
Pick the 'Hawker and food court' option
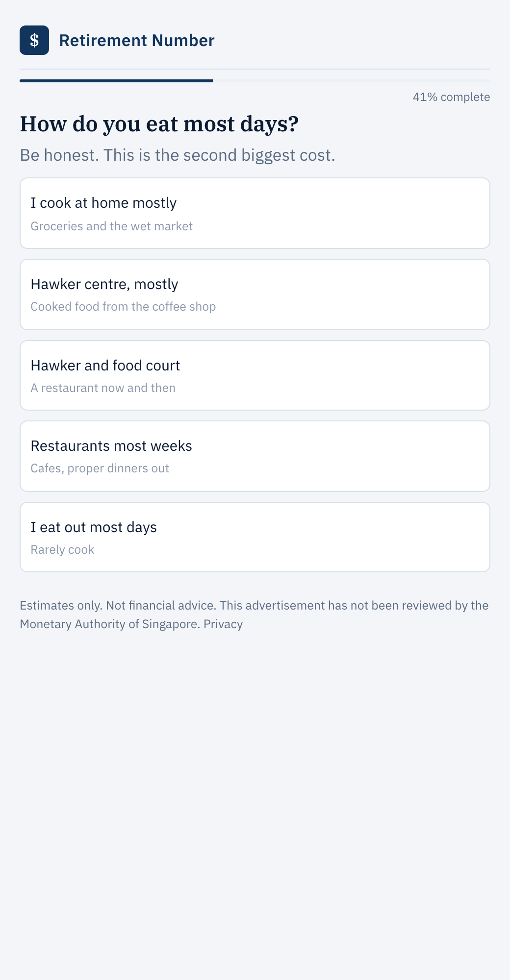click(255, 375)
